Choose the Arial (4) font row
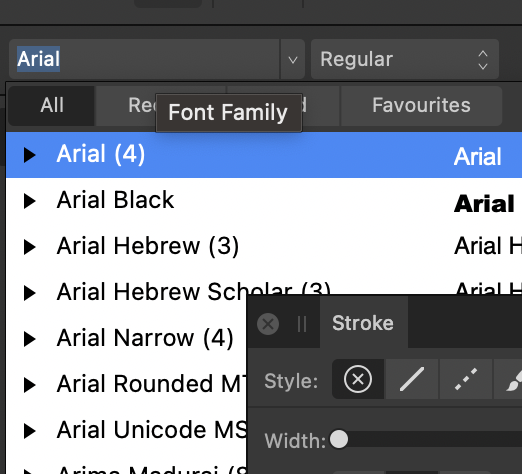522x474 pixels. click(264, 155)
